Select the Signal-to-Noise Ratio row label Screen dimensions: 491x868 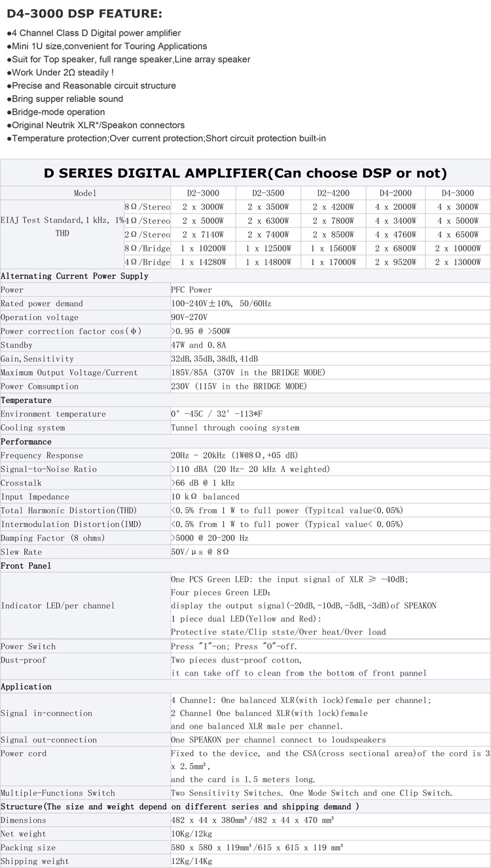pyautogui.click(x=48, y=469)
